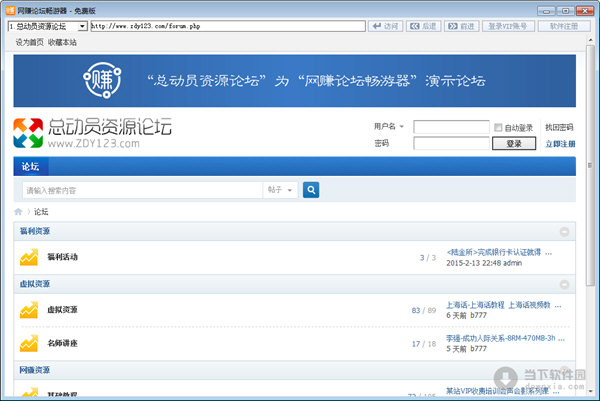Screen dimensions: 600x401
Task: Click the 登录 login button
Action: click(514, 143)
